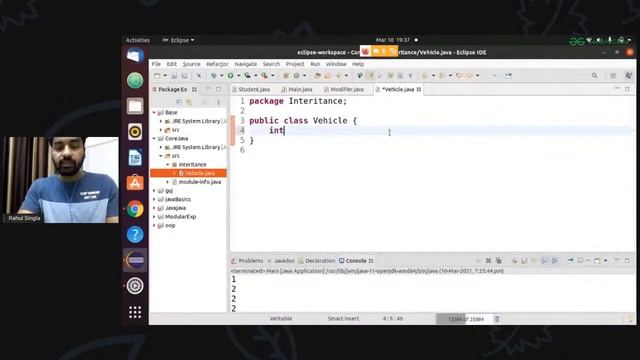
Task: Click the Save toolbar icon
Action: pyautogui.click(x=174, y=76)
